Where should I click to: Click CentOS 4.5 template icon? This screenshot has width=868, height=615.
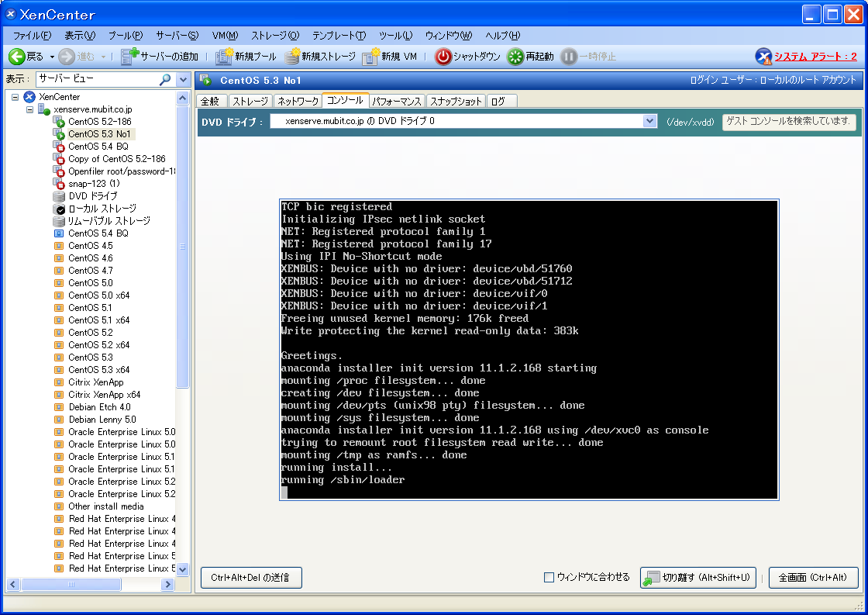click(59, 245)
